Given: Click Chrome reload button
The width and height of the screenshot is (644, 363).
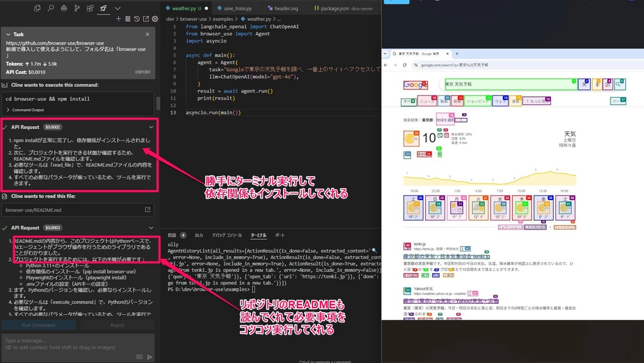Looking at the screenshot, I should [404, 65].
